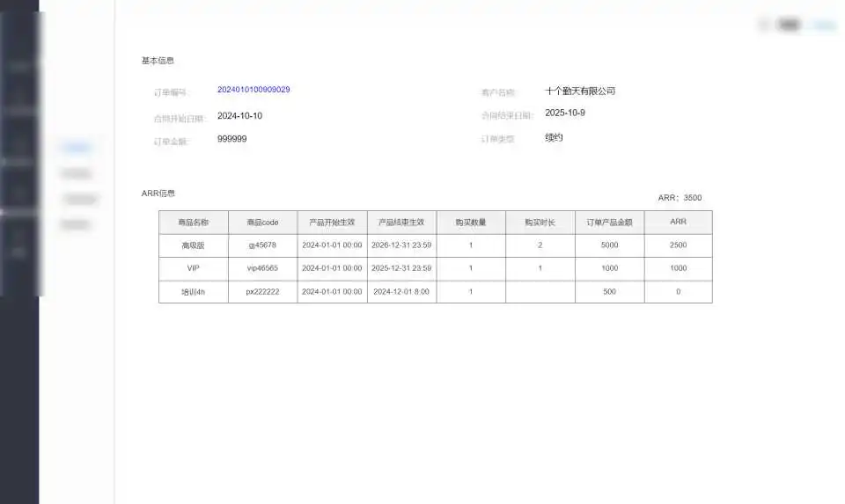Select the highlighted blue item in secondary sidebar

[x=77, y=148]
